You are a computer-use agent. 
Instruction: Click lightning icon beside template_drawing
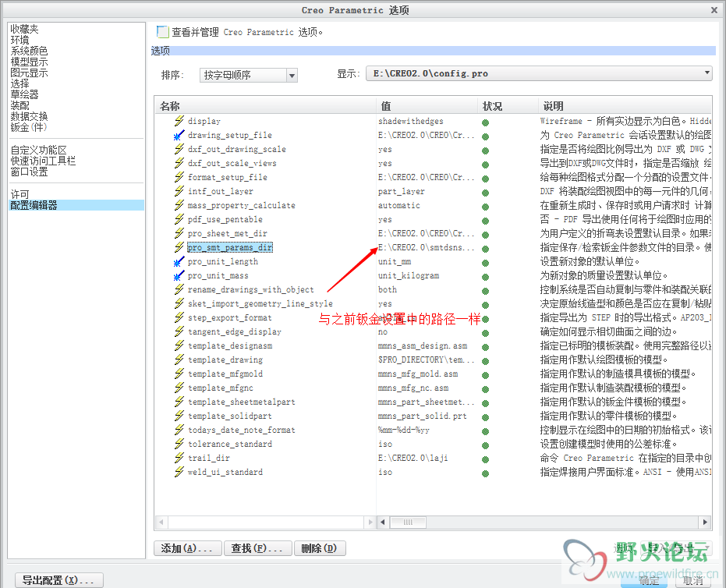click(x=179, y=360)
